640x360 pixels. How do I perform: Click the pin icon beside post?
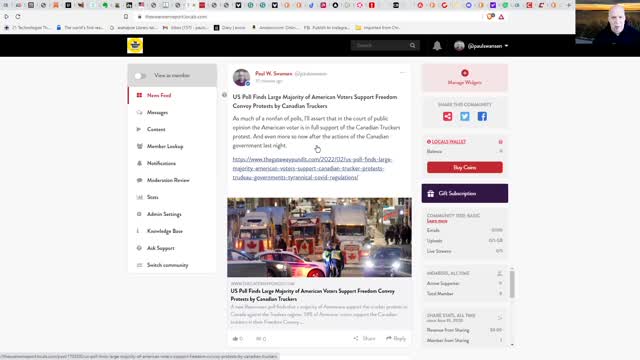pyautogui.click(x=224, y=95)
